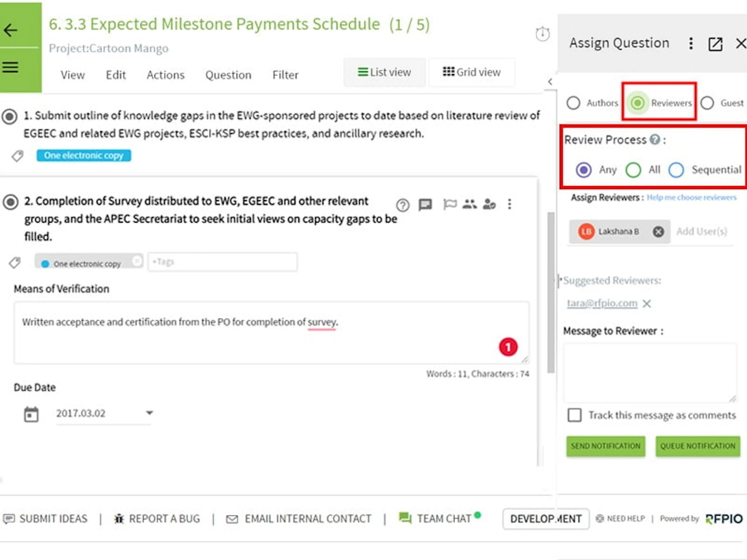Click the assign reviewer icon on question 2
Screen dimensions: 747x560
pyautogui.click(x=489, y=205)
